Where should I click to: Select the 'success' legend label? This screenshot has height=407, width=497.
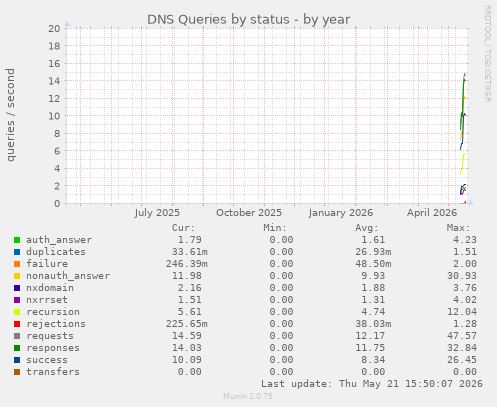coord(47,360)
